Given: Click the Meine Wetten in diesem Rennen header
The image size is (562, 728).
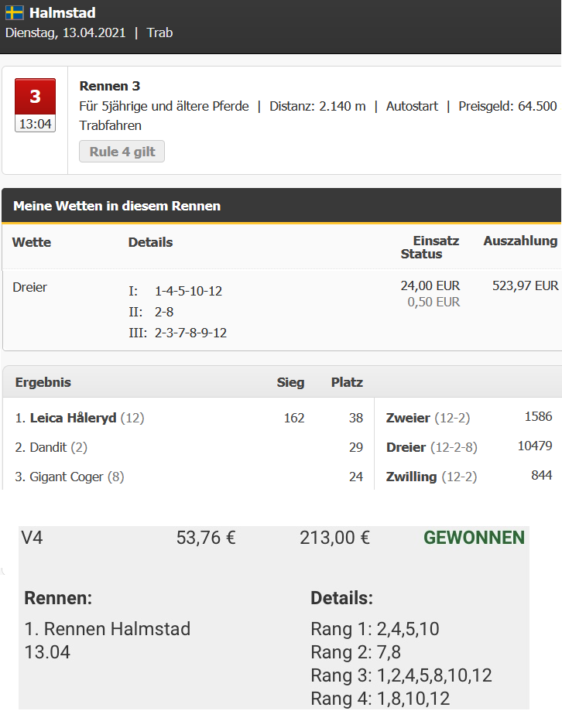Looking at the screenshot, I should [117, 206].
